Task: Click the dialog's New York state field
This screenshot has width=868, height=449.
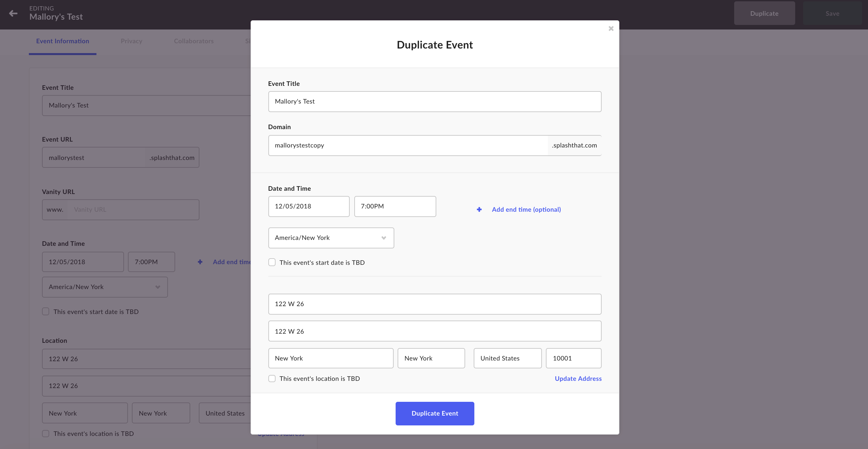Action: point(431,358)
